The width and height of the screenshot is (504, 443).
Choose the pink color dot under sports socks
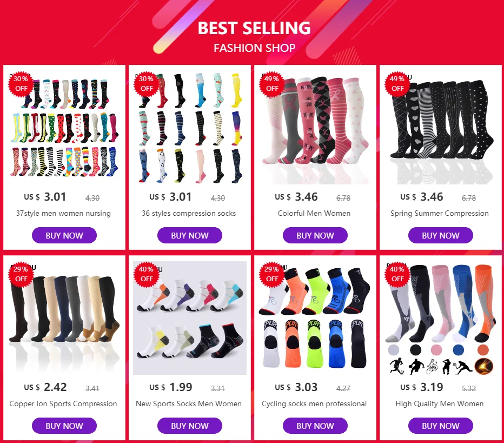tap(436, 349)
